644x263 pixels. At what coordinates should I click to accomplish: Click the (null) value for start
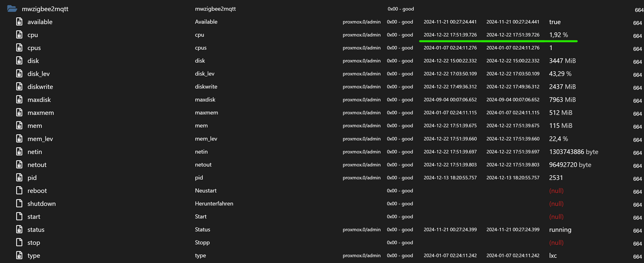556,217
